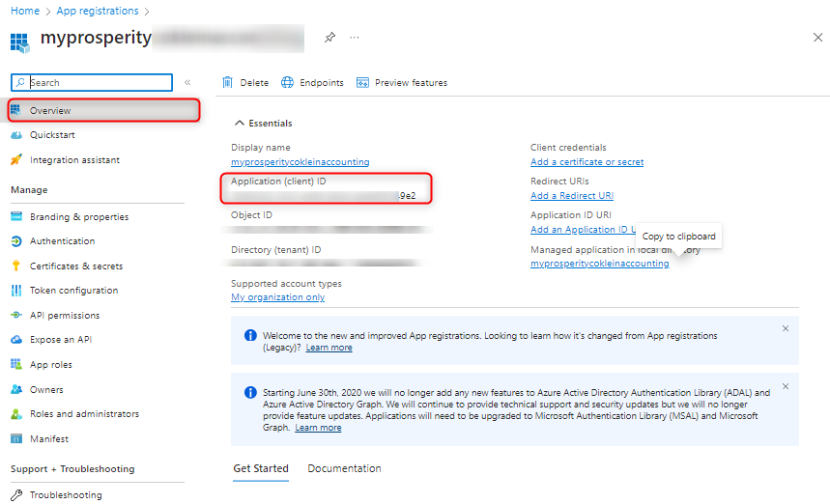830x504 pixels.
Task: Collapse the sidebar with double chevron
Action: (x=187, y=82)
